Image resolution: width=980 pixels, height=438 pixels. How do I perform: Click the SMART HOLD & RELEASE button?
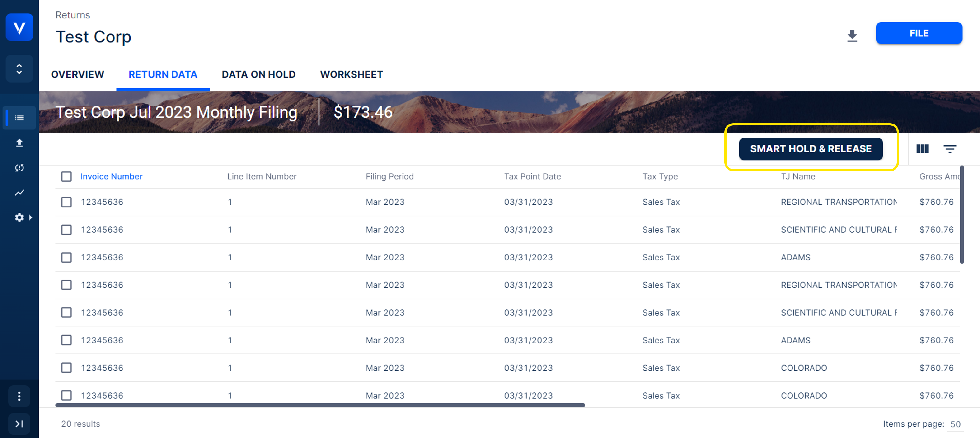pyautogui.click(x=810, y=149)
